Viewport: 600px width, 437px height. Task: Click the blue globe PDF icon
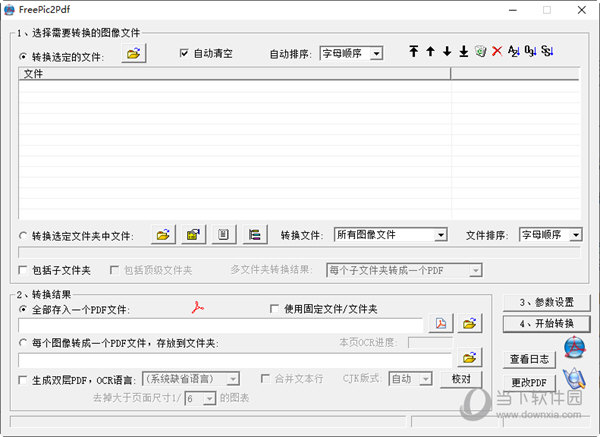click(574, 347)
